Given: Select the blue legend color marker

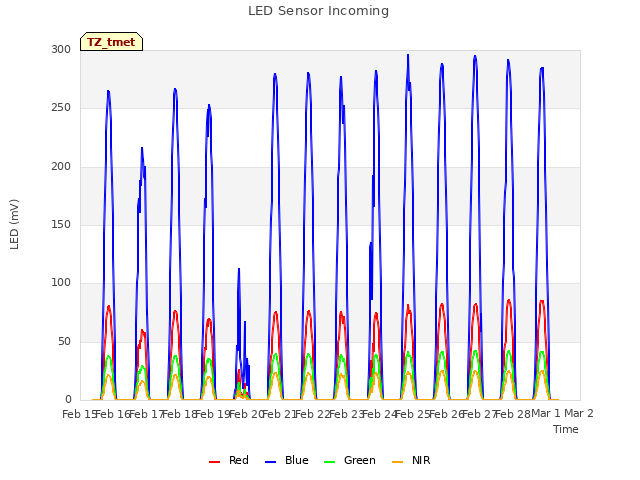Looking at the screenshot, I should (271, 462).
